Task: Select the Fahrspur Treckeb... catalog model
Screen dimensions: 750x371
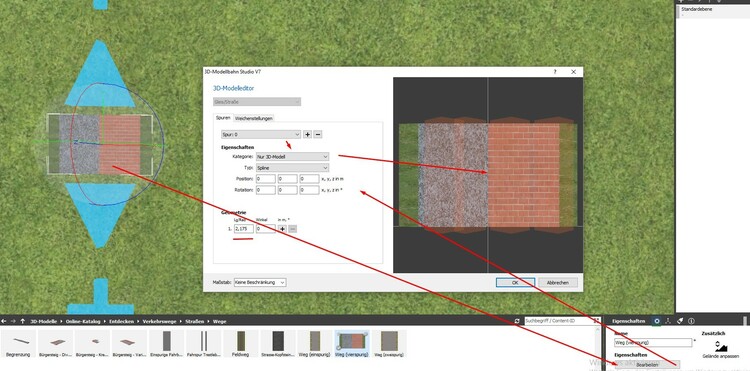Action: 204,344
